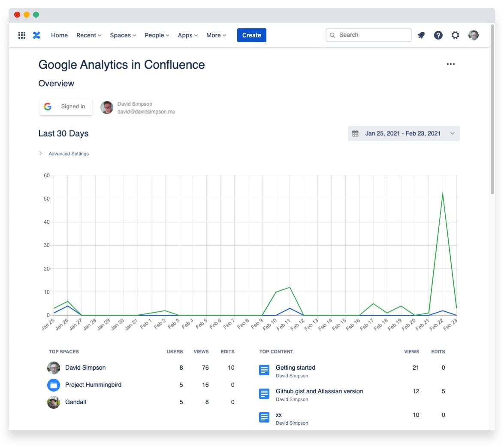Go to Home in navigation
The height and width of the screenshot is (447, 504).
[x=60, y=35]
